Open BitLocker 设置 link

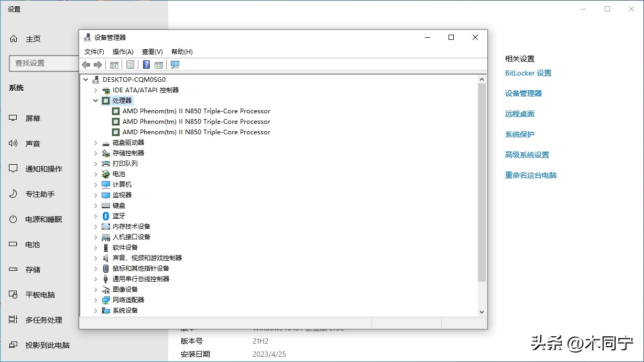pos(528,73)
